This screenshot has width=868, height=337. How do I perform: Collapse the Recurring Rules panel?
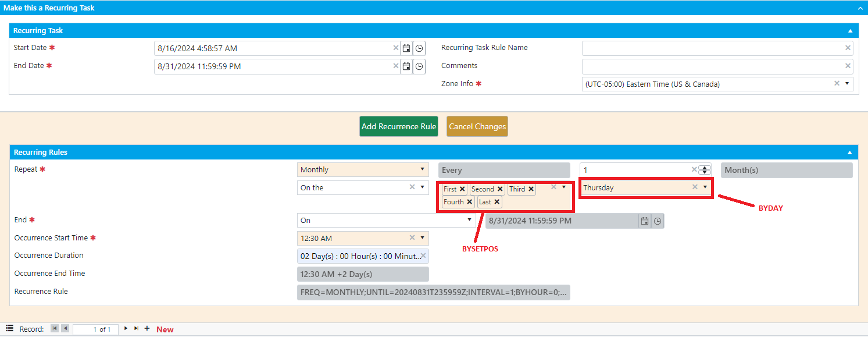pyautogui.click(x=850, y=152)
